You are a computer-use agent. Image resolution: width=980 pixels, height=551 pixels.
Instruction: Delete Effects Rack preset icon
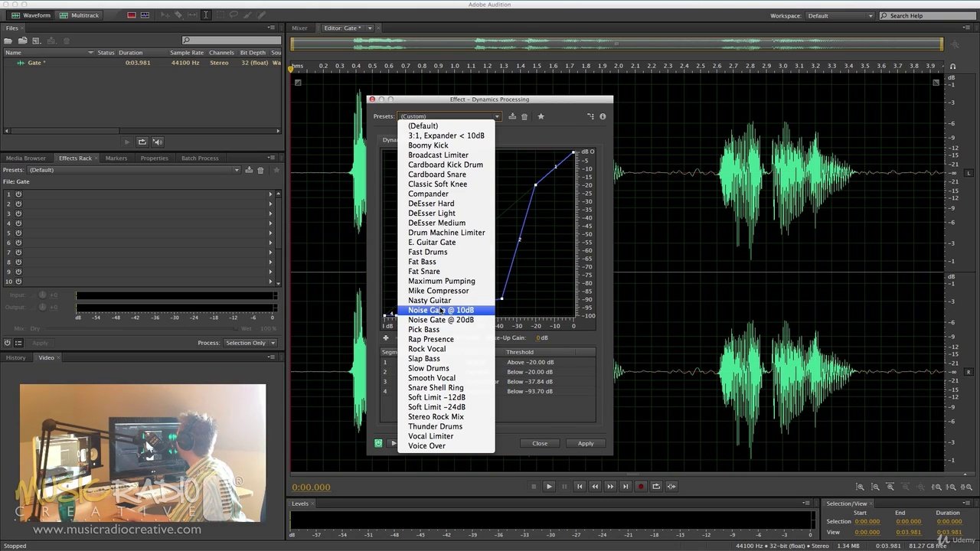pos(260,170)
